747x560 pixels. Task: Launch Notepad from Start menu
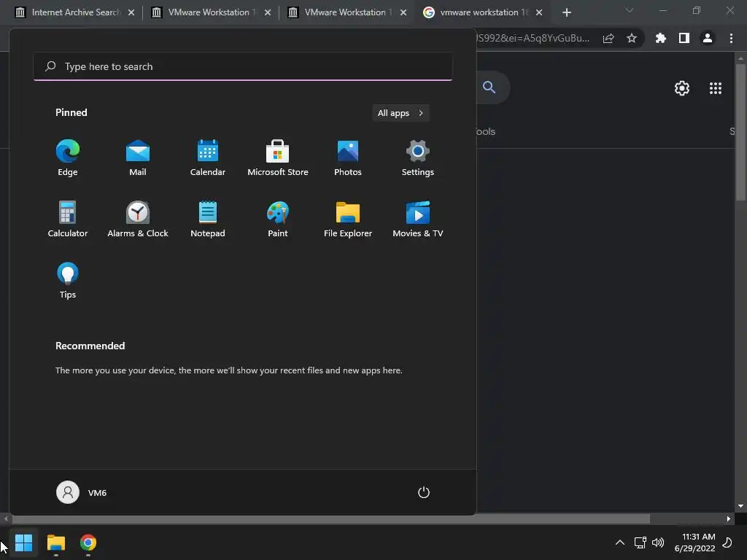(208, 219)
